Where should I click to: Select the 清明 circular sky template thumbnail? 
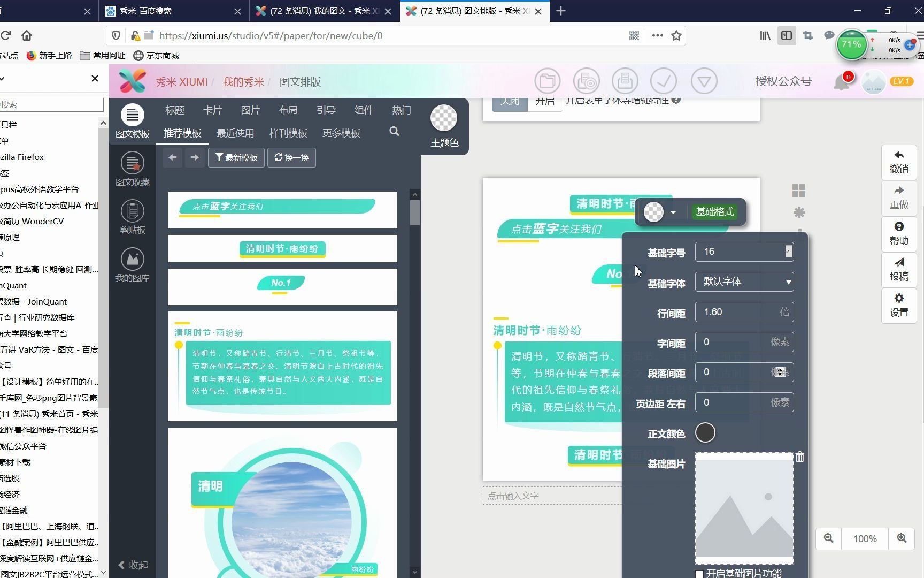[282, 503]
